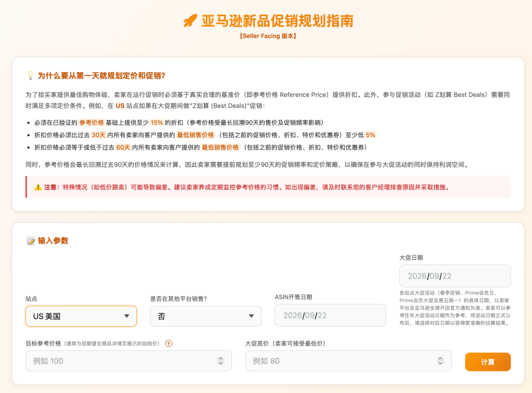The width and height of the screenshot is (532, 393).
Task: Click the stepper arrows in 大促底价 field
Action: click(440, 361)
